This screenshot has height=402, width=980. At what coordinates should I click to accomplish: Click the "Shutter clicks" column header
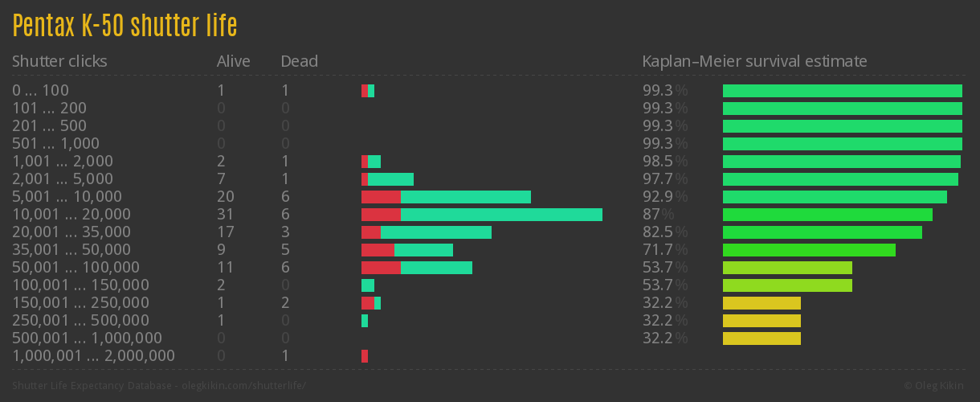point(59,61)
